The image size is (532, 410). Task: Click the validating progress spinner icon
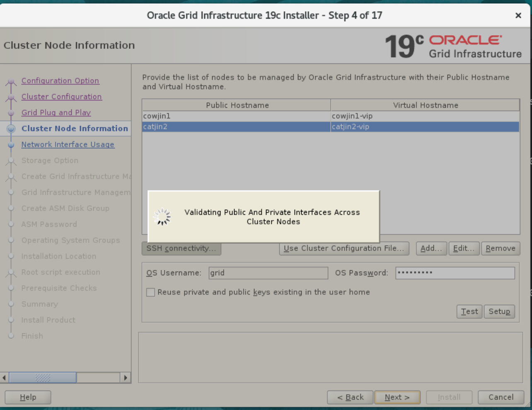pos(162,217)
